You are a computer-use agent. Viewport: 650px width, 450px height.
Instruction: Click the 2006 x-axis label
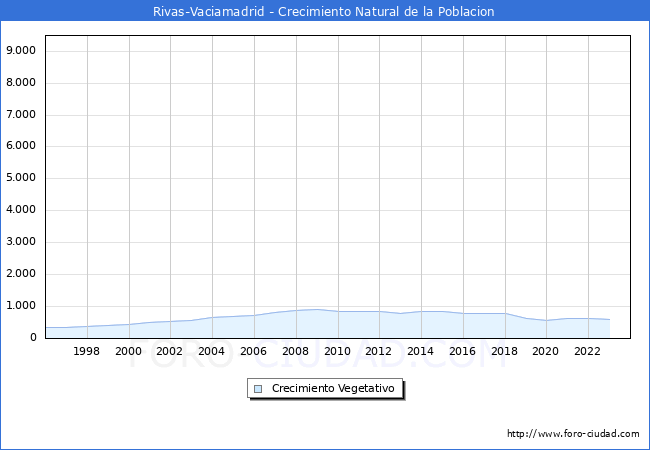(x=253, y=351)
